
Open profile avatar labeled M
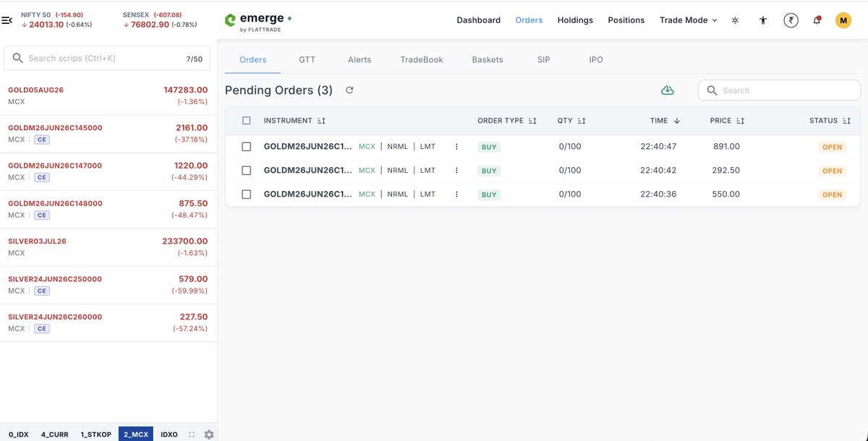tap(843, 20)
